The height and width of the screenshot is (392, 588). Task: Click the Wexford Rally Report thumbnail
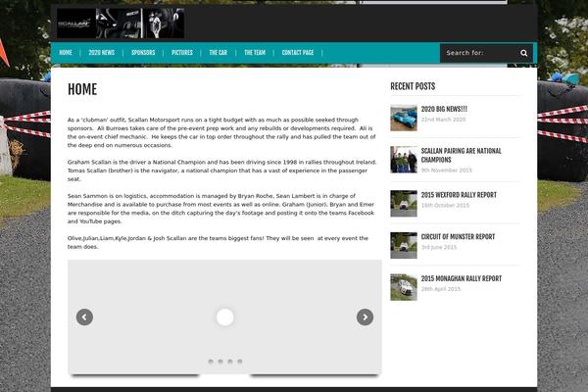tap(404, 203)
